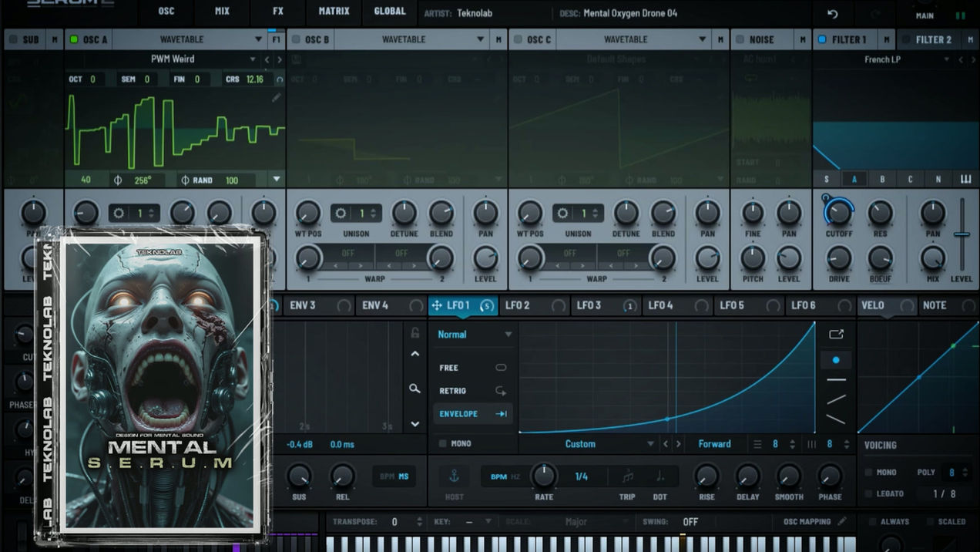Expand OSC A options arrow beside RAND
The image size is (980, 552).
click(x=277, y=180)
